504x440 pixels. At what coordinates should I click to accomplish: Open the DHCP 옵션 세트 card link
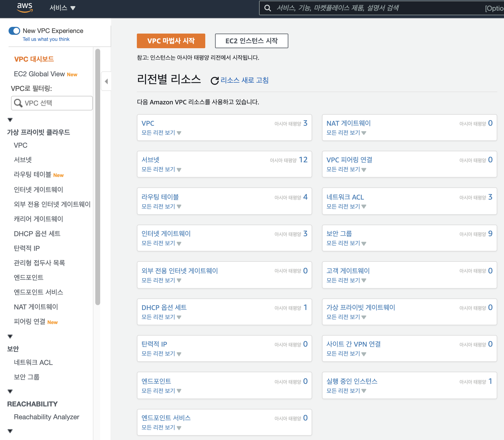[164, 308]
